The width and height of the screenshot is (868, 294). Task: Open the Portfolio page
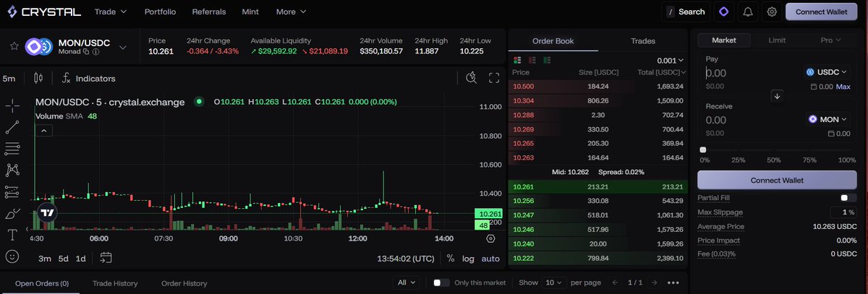160,12
